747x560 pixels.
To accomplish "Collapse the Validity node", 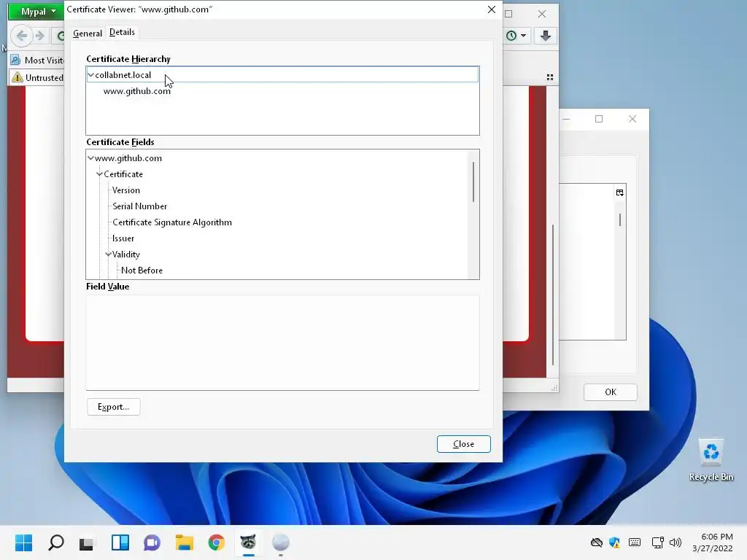I will click(x=108, y=254).
